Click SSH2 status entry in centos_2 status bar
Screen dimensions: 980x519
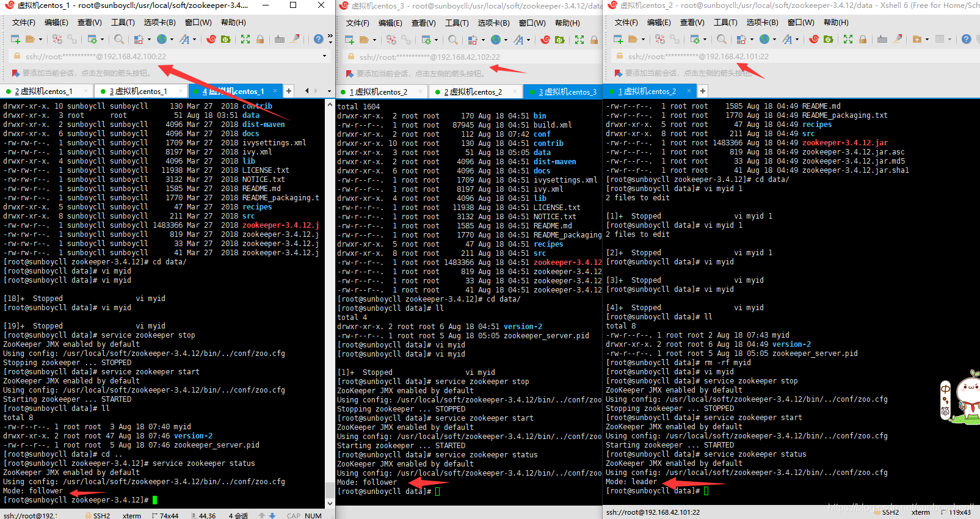pos(887,512)
